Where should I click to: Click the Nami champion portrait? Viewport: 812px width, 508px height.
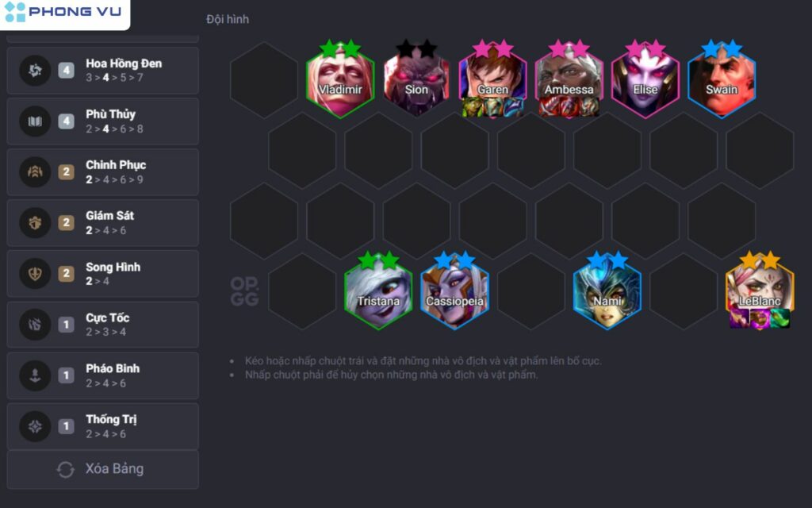[x=607, y=291]
